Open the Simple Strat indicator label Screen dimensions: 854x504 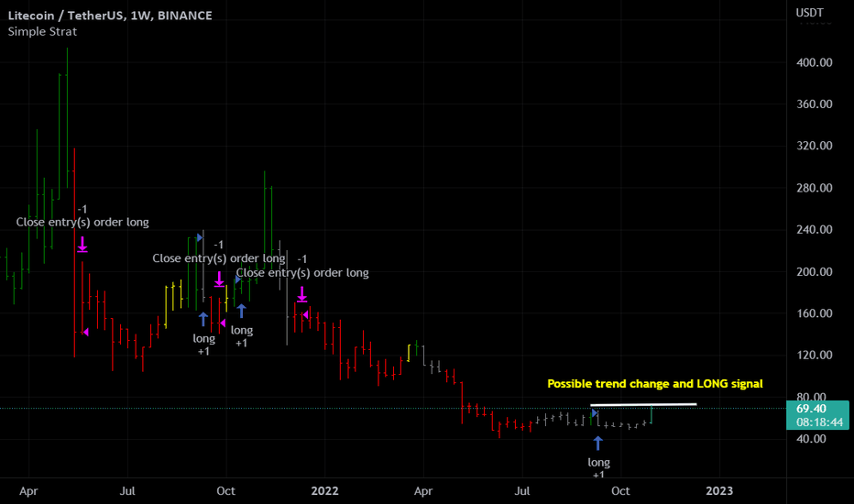(42, 31)
